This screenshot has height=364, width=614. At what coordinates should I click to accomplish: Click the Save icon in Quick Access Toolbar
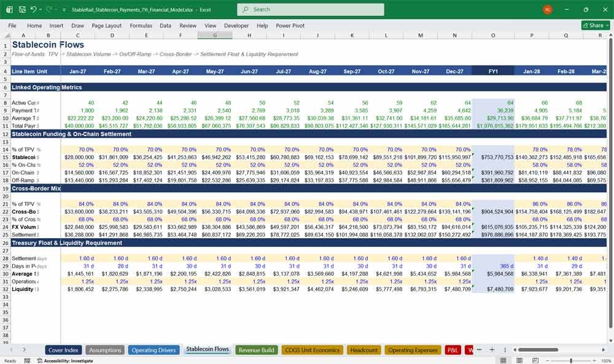coord(22,9)
